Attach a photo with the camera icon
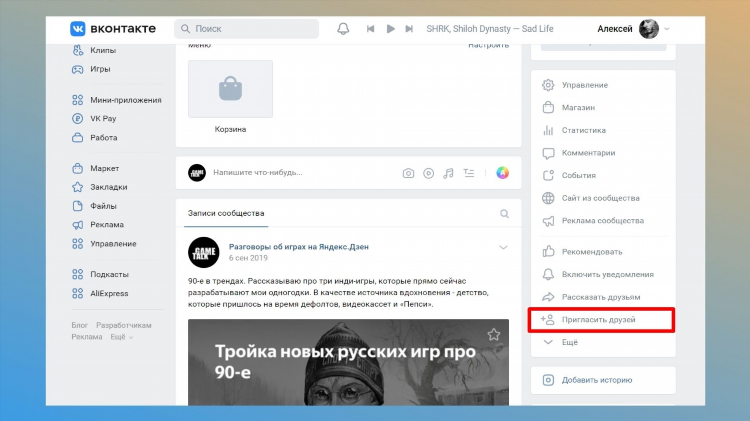The width and height of the screenshot is (750, 421). [x=408, y=173]
